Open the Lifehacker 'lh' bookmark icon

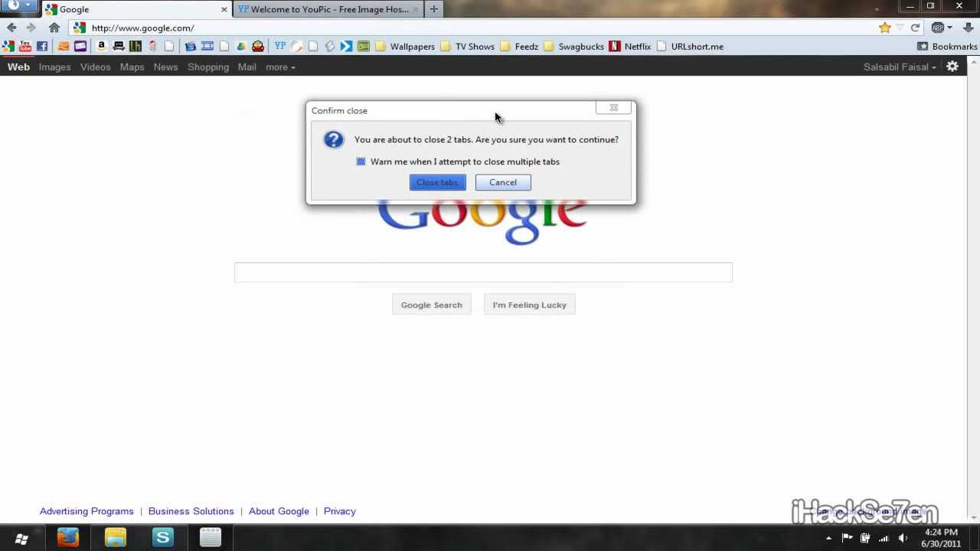[x=136, y=46]
